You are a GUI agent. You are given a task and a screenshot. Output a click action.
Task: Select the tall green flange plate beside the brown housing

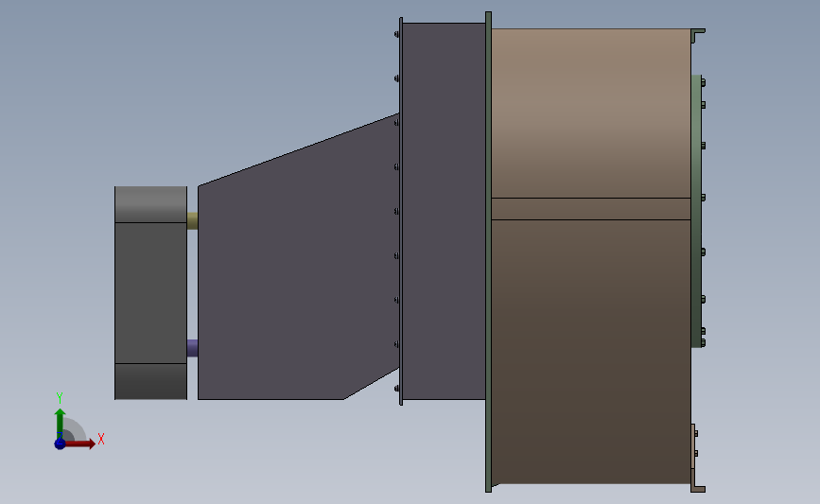tap(488, 252)
